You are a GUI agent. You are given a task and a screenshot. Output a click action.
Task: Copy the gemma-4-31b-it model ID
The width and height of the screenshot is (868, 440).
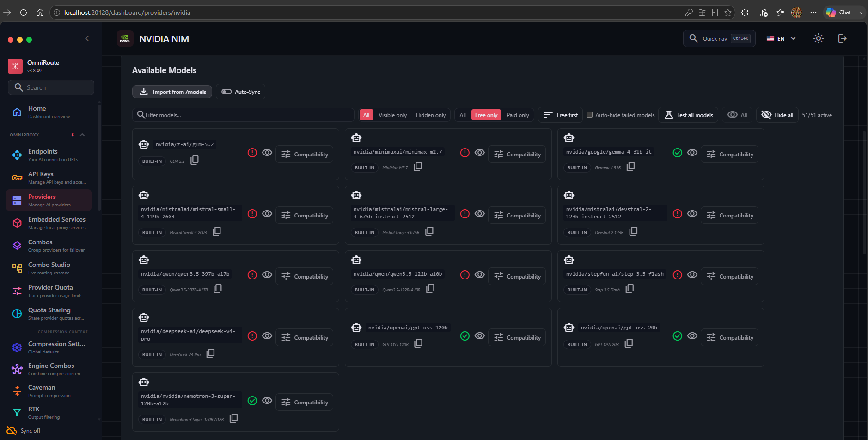pos(630,167)
